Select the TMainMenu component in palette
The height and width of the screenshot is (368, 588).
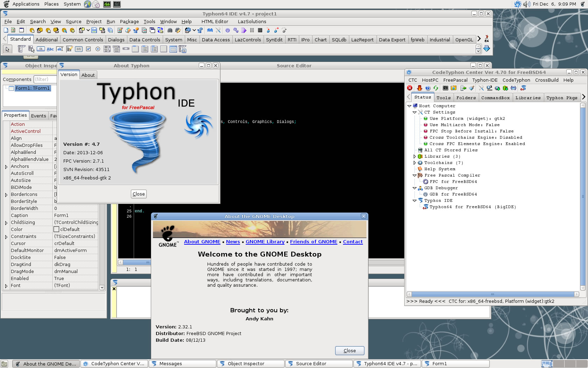[x=21, y=49]
